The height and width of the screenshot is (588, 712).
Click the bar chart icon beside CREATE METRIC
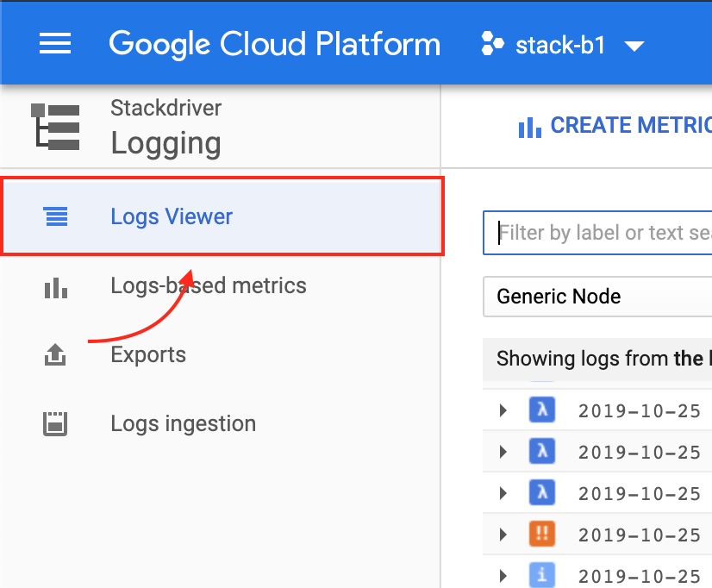click(530, 127)
